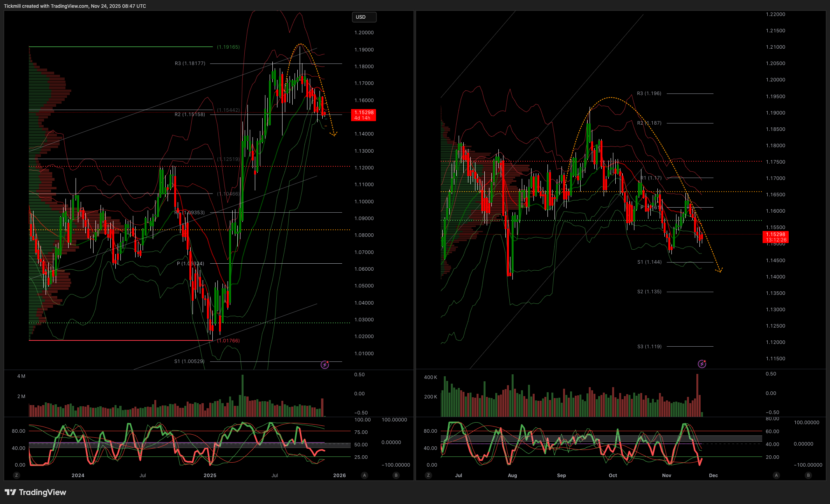Click the R3 (1.18177) pivot label

coord(190,63)
